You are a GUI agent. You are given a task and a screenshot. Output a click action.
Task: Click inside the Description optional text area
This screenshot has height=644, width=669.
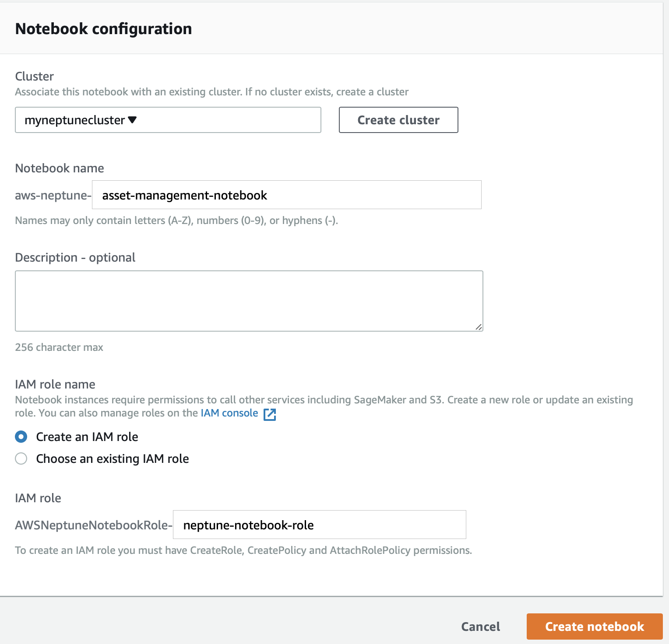(x=249, y=301)
